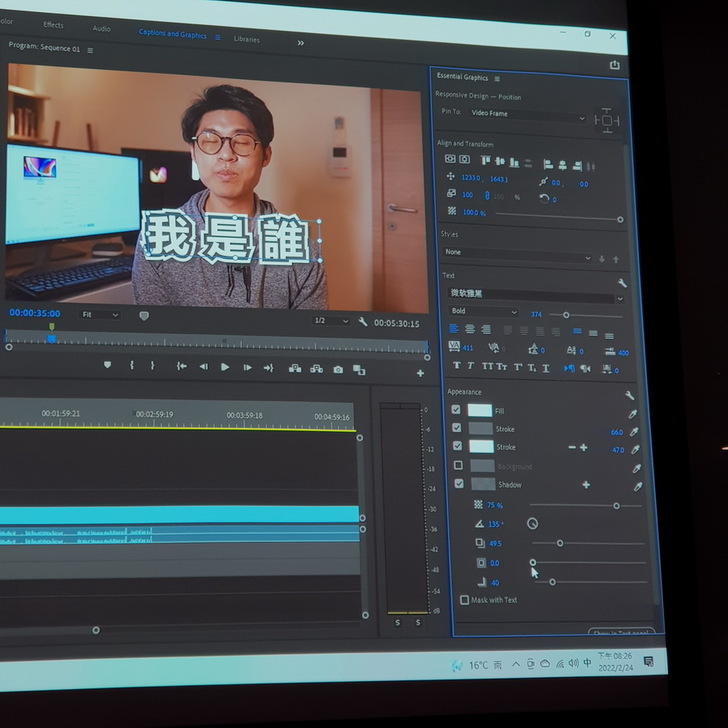Click the Go to Out point icon
Viewport: 728px width, 728px height.
coord(269,368)
